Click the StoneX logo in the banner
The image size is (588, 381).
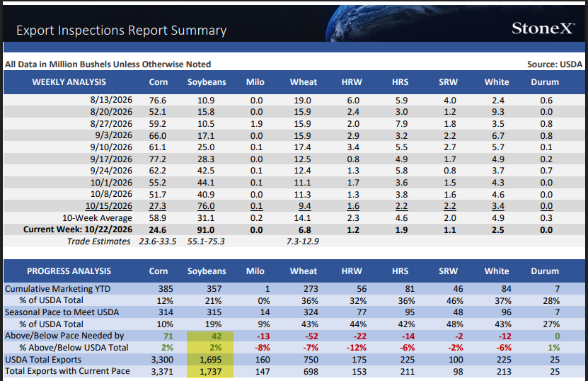pyautogui.click(x=543, y=28)
